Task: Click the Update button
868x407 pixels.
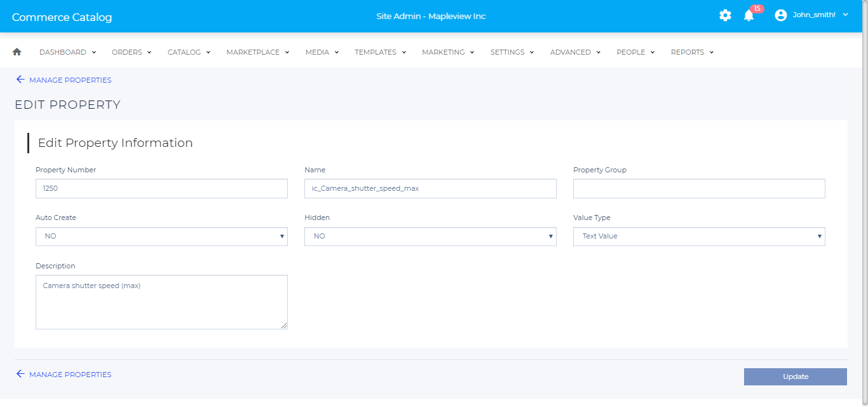Action: click(x=796, y=376)
